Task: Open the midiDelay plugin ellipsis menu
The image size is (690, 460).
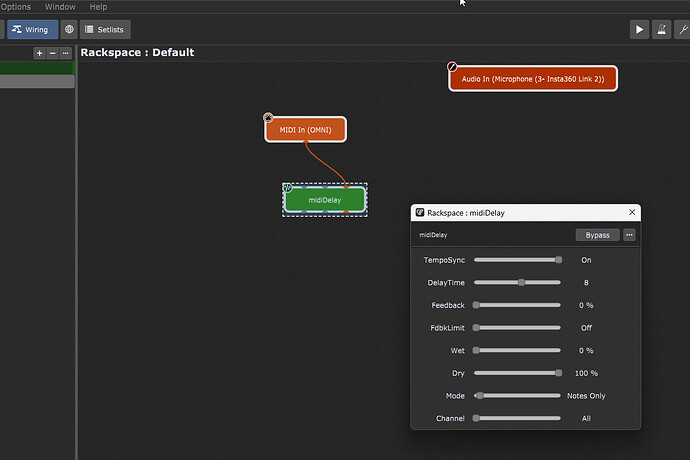Action: tap(629, 235)
